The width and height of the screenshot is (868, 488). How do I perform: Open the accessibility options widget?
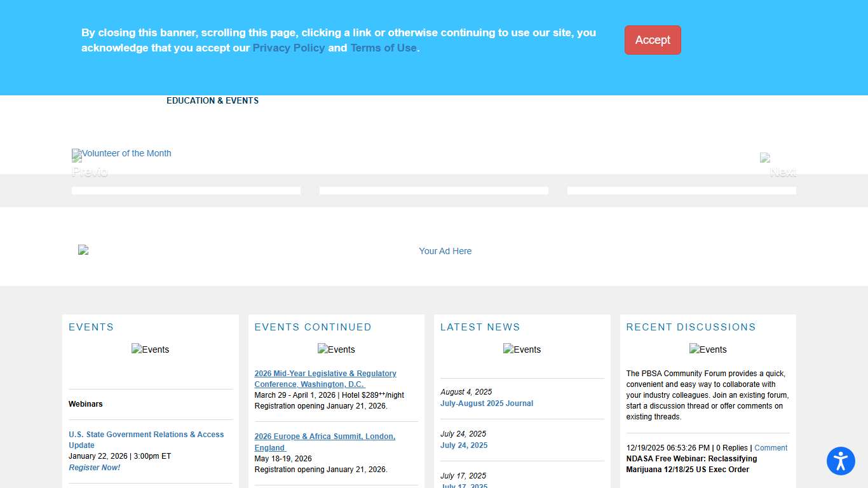[x=841, y=461]
